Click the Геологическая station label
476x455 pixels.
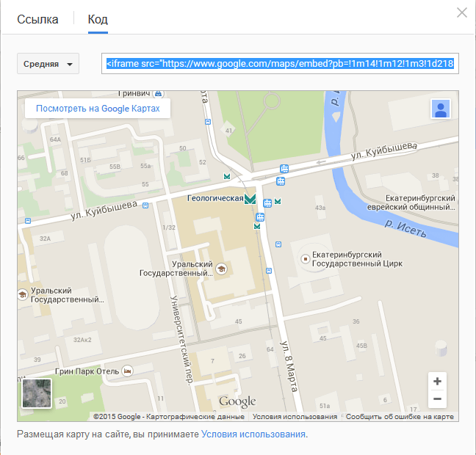pyautogui.click(x=215, y=198)
